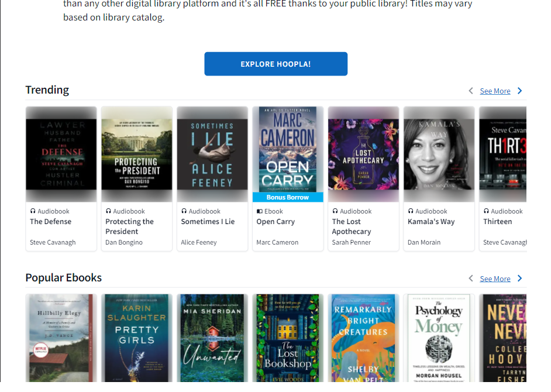This screenshot has width=551, height=392.
Task: Select the Open Carry title text
Action: tap(275, 222)
